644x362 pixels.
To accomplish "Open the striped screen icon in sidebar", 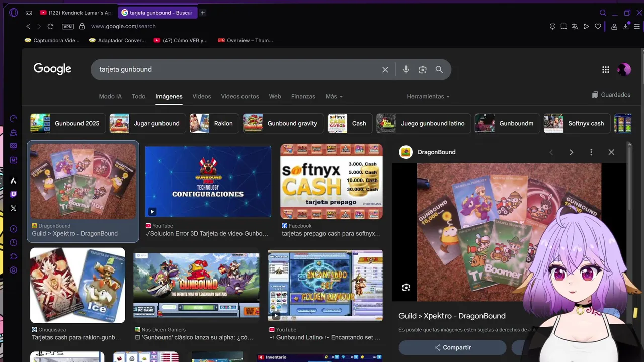I will (x=14, y=146).
